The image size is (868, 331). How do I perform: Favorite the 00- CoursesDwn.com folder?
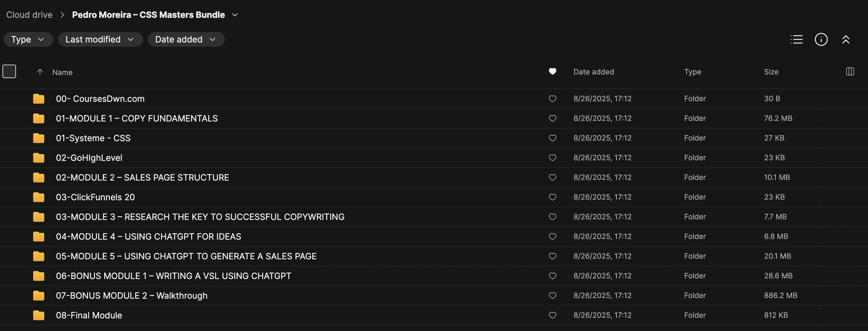[552, 99]
